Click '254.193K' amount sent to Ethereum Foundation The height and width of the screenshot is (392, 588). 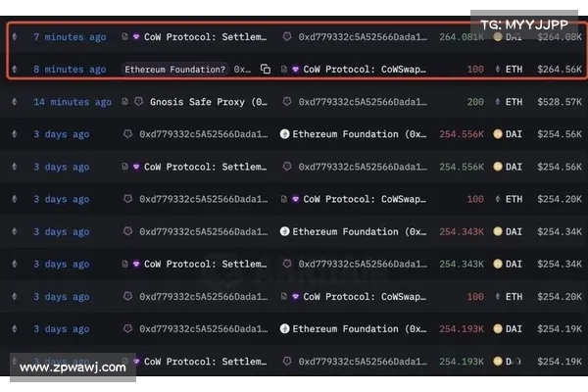462,329
